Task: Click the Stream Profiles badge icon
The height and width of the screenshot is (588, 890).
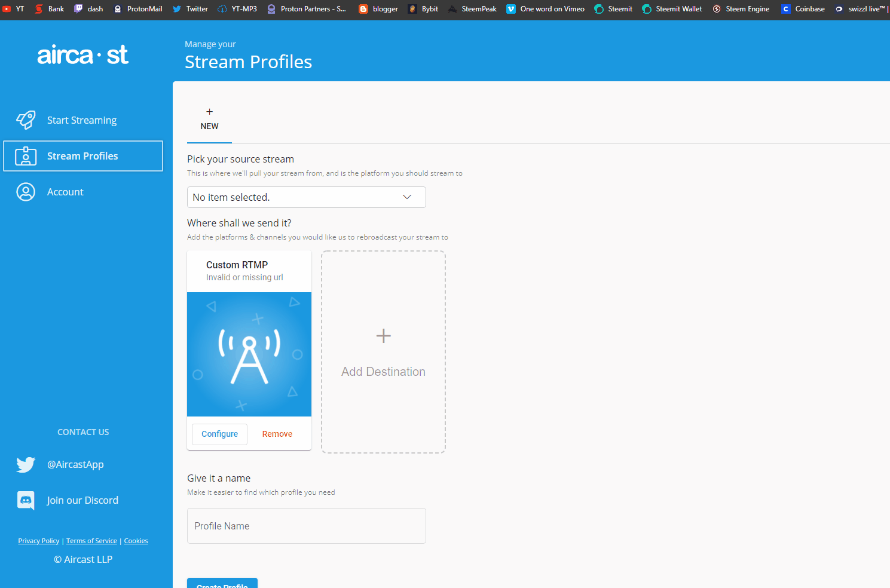Action: pyautogui.click(x=26, y=156)
